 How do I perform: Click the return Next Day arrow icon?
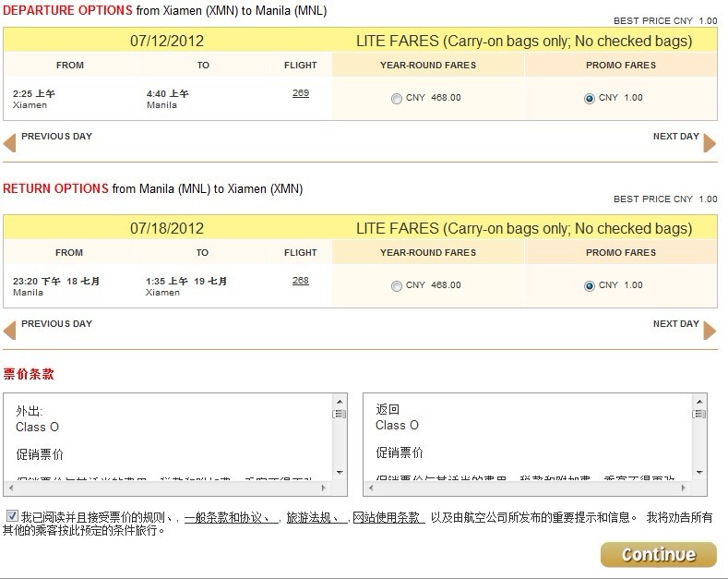[710, 331]
